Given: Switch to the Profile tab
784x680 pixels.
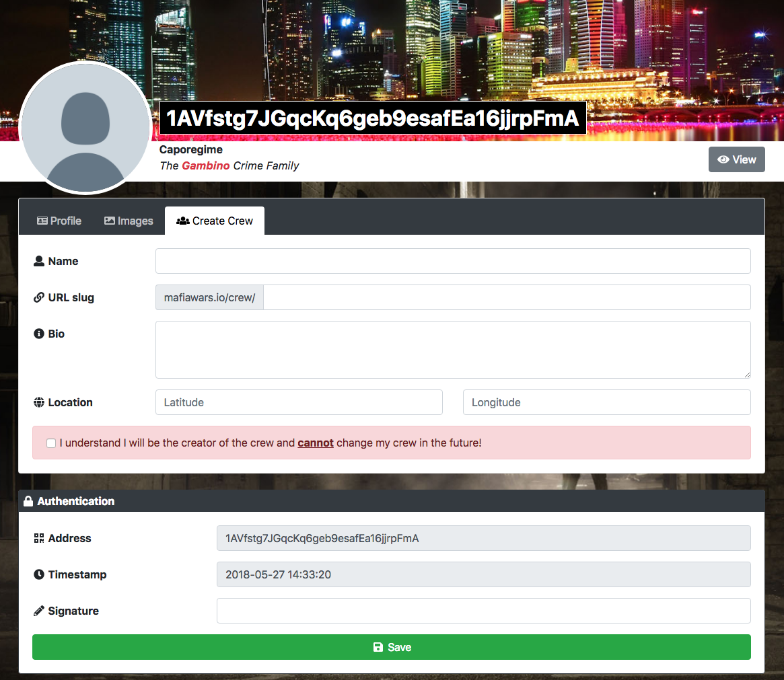Looking at the screenshot, I should click(x=59, y=221).
